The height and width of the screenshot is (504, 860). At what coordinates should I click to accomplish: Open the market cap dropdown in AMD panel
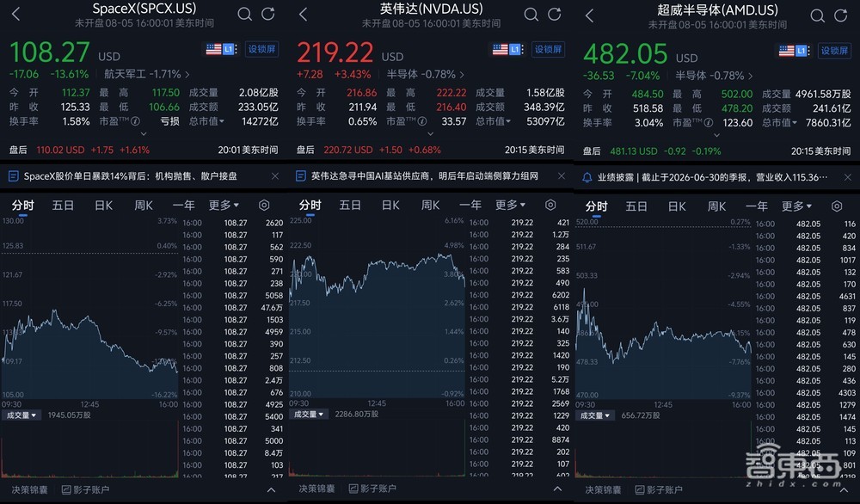[x=779, y=123]
